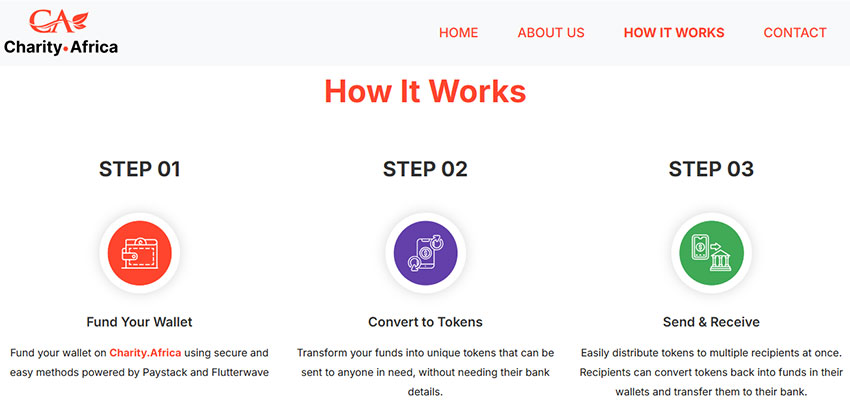Open the CONTACT page link
The image size is (850, 400).
[795, 33]
